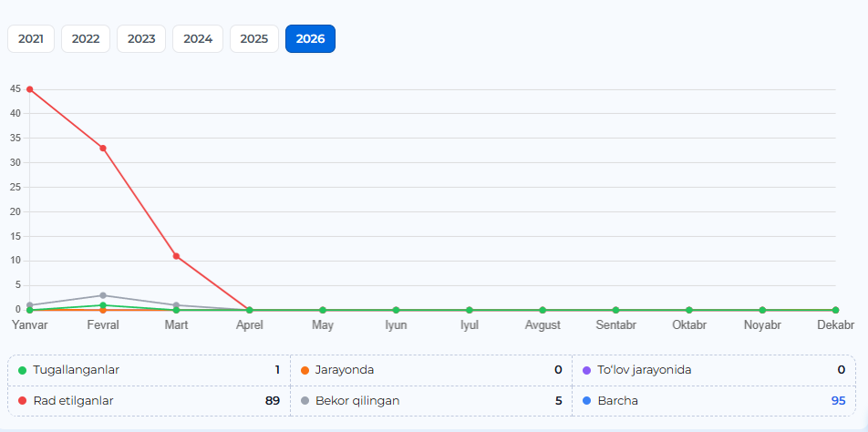Toggle the Jarayonda legend series
The height and width of the screenshot is (432, 868).
coord(344,370)
